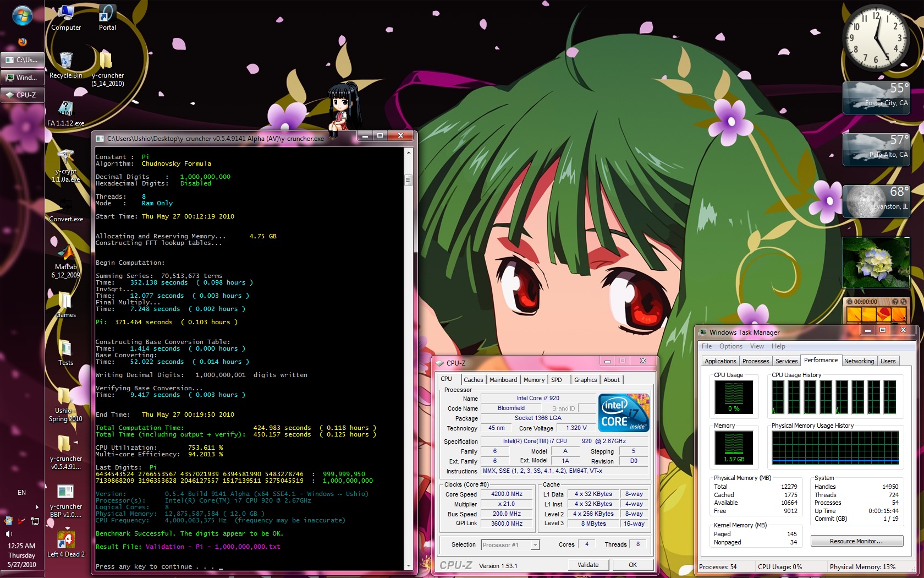924x578 pixels.
Task: Select the Convert.exe desktop icon
Action: pyautogui.click(x=66, y=209)
